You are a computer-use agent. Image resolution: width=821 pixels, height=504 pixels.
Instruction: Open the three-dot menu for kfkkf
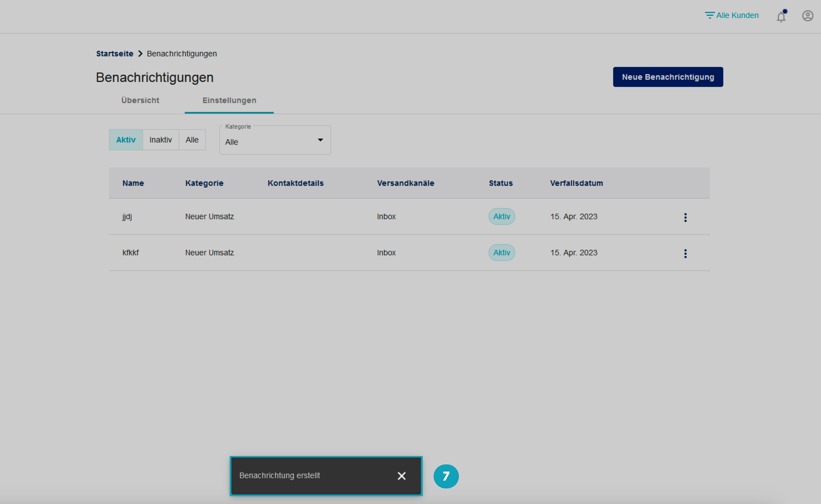(685, 253)
